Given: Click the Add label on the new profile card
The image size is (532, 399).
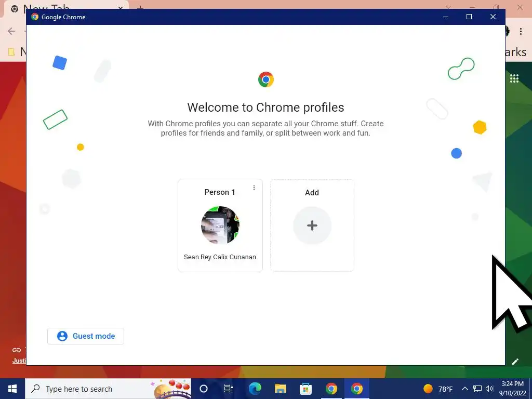Looking at the screenshot, I should coord(312,193).
